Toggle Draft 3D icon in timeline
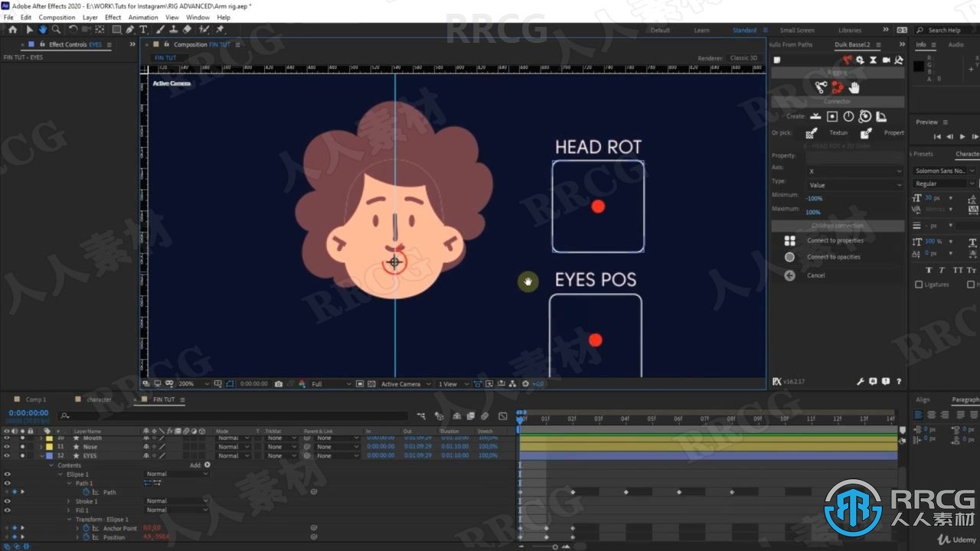 [439, 416]
